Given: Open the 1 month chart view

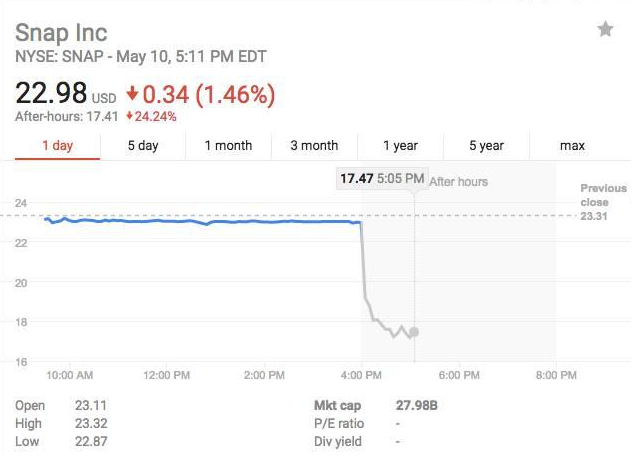Looking at the screenshot, I should (x=228, y=146).
